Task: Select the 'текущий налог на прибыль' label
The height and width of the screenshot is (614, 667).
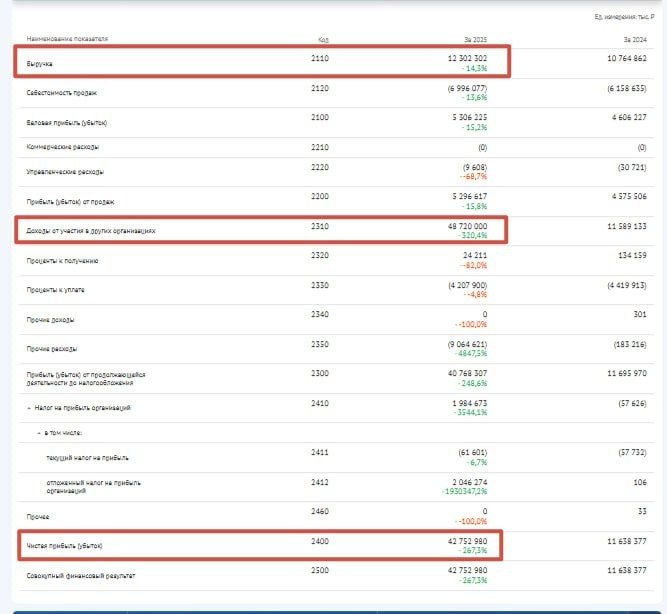Action: coord(87,458)
